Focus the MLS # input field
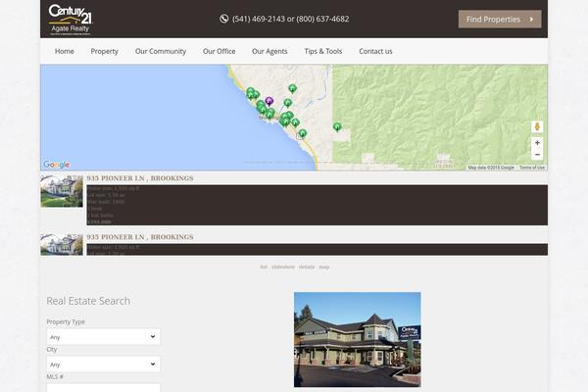 pyautogui.click(x=103, y=387)
